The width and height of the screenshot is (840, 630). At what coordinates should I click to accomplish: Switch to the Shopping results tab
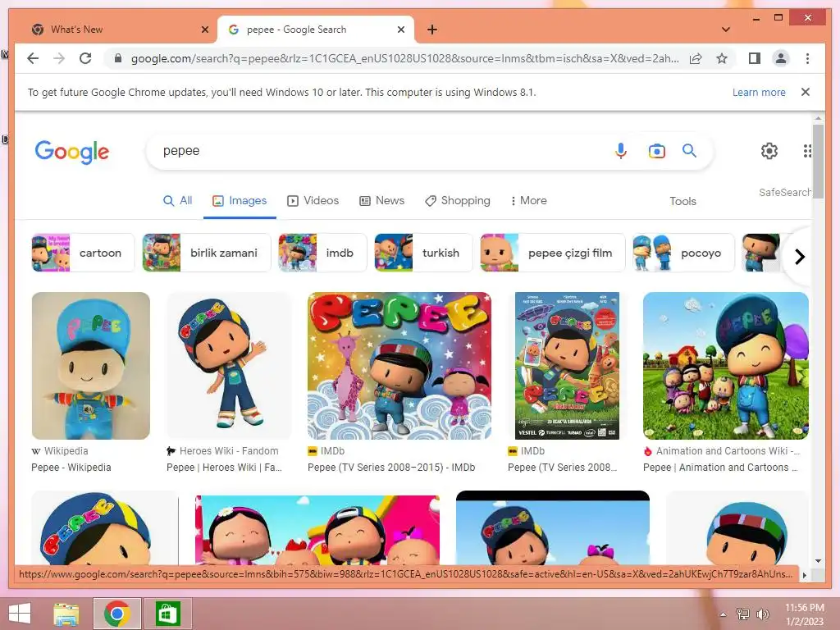458,200
